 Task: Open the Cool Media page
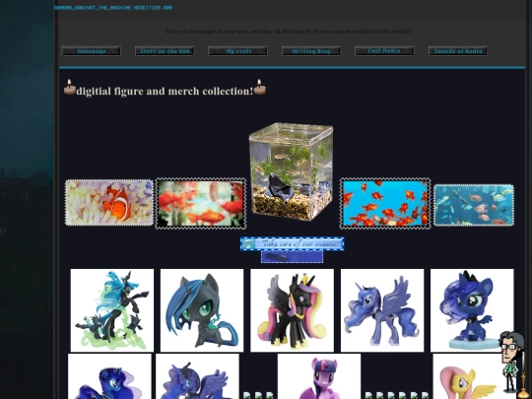click(x=384, y=51)
